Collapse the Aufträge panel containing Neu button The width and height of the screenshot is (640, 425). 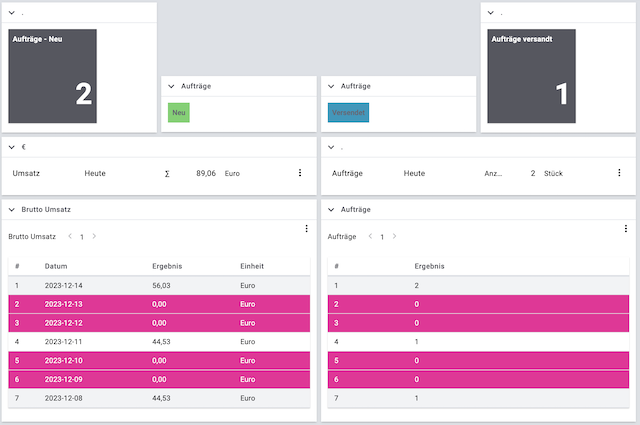click(x=172, y=87)
